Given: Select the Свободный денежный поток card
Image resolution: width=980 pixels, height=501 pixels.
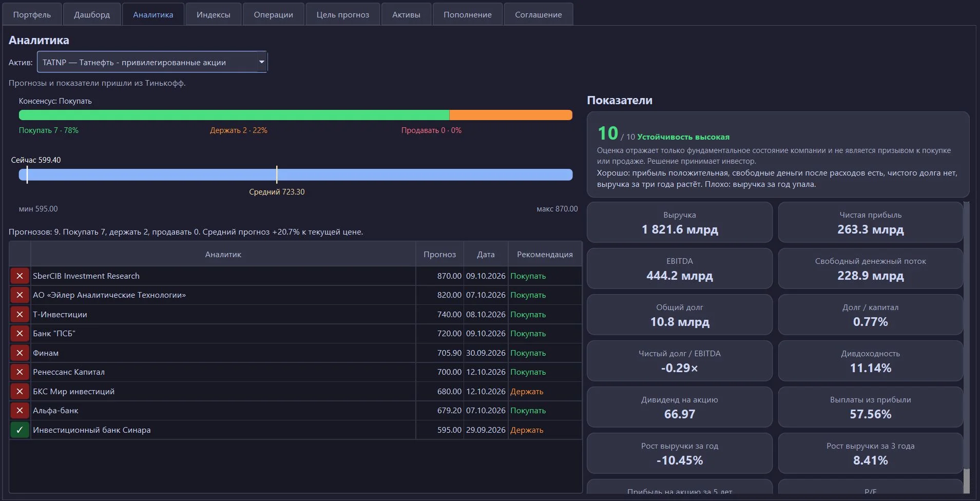Looking at the screenshot, I should click(870, 268).
